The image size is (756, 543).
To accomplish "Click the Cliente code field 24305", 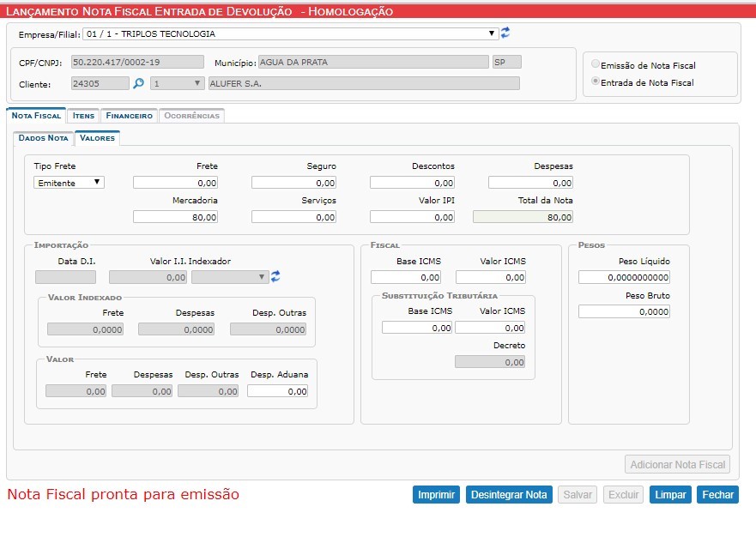I will tap(100, 83).
